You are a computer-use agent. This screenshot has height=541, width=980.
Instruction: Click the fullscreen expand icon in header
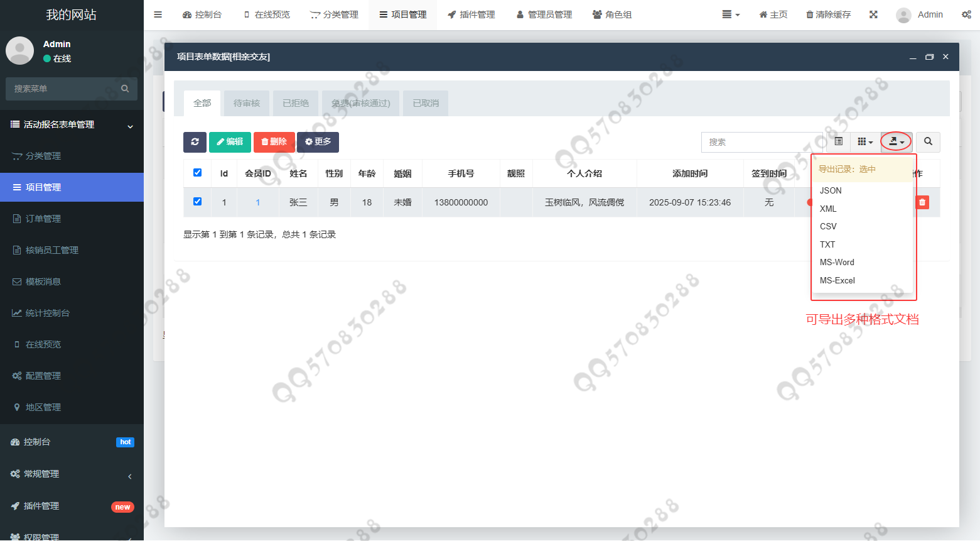(873, 14)
